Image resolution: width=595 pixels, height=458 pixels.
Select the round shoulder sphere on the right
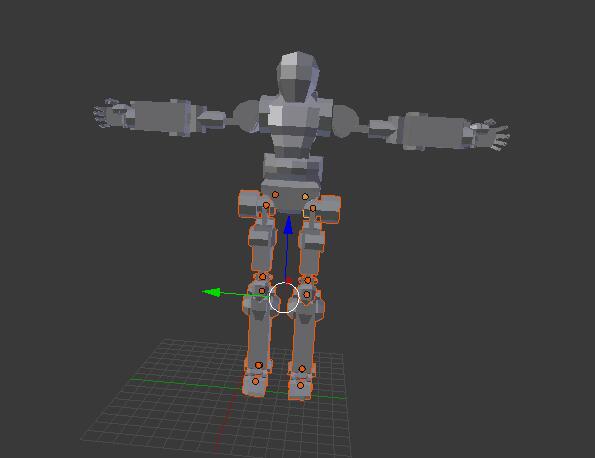click(345, 121)
